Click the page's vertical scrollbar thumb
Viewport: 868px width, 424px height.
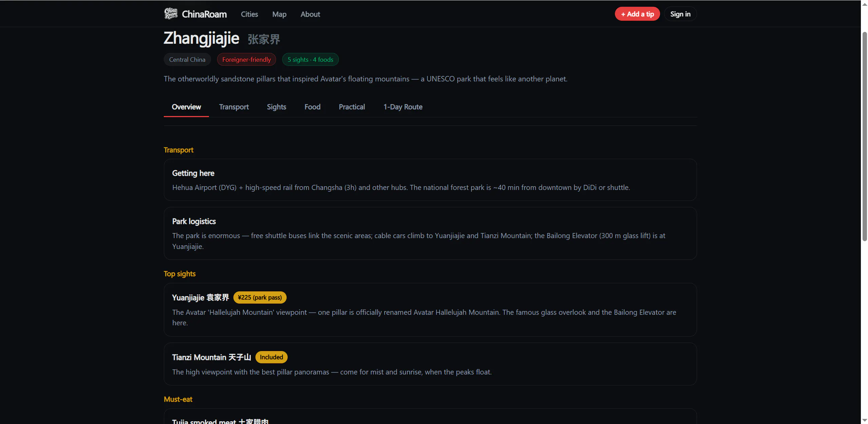point(865,136)
